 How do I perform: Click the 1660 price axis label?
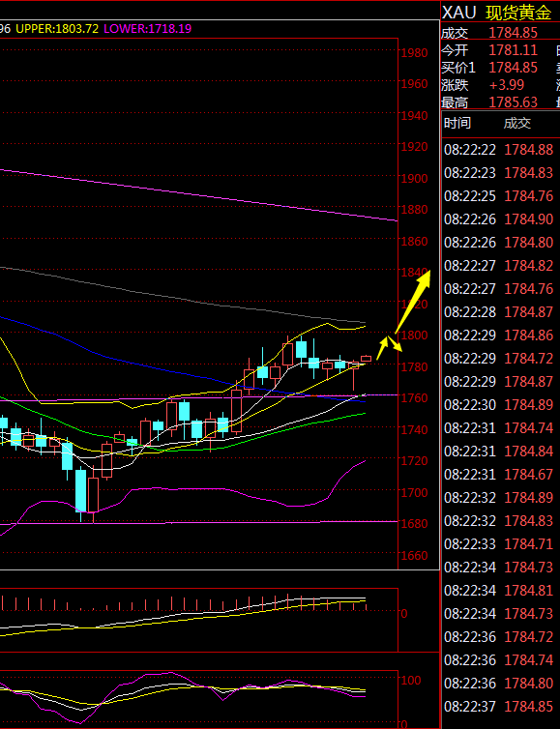click(414, 555)
